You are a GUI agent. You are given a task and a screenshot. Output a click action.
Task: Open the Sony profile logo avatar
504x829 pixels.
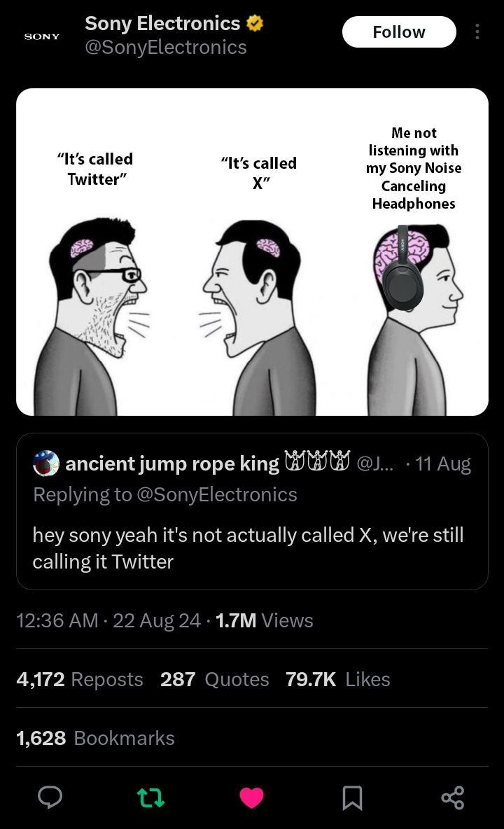pos(42,36)
